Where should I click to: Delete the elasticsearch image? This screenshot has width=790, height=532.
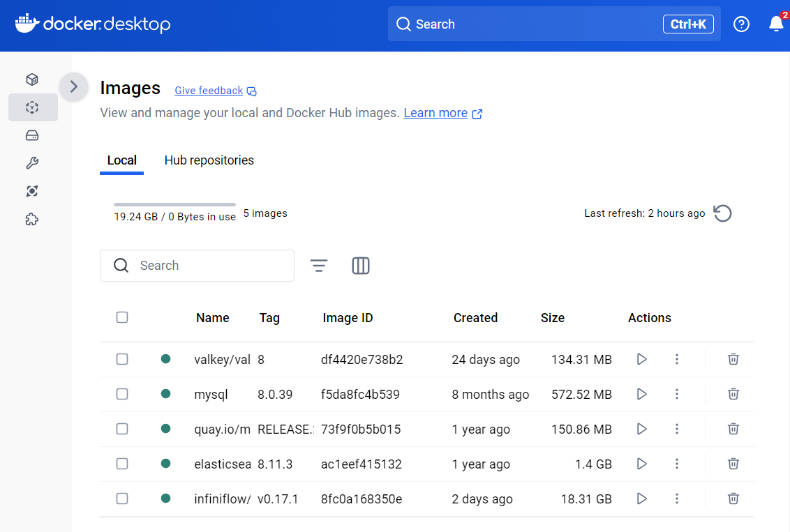(733, 464)
